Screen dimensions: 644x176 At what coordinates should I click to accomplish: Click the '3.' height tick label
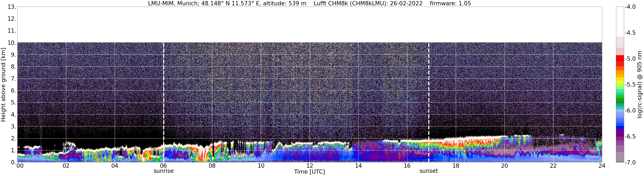click(13, 126)
